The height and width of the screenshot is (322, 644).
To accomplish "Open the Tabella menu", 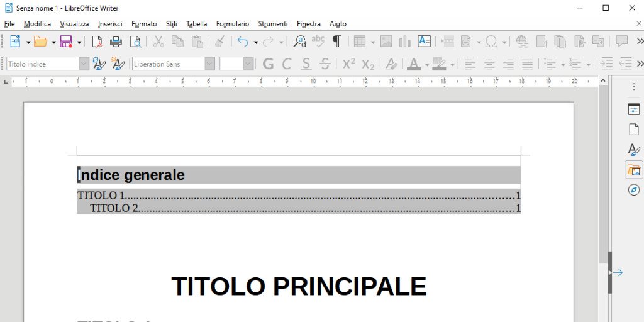I will [x=196, y=24].
